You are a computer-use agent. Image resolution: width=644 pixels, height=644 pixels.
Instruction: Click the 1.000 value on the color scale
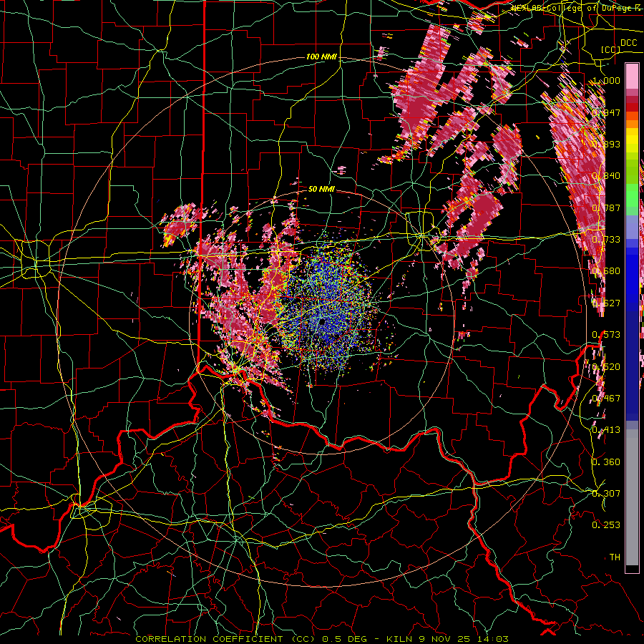(x=606, y=80)
